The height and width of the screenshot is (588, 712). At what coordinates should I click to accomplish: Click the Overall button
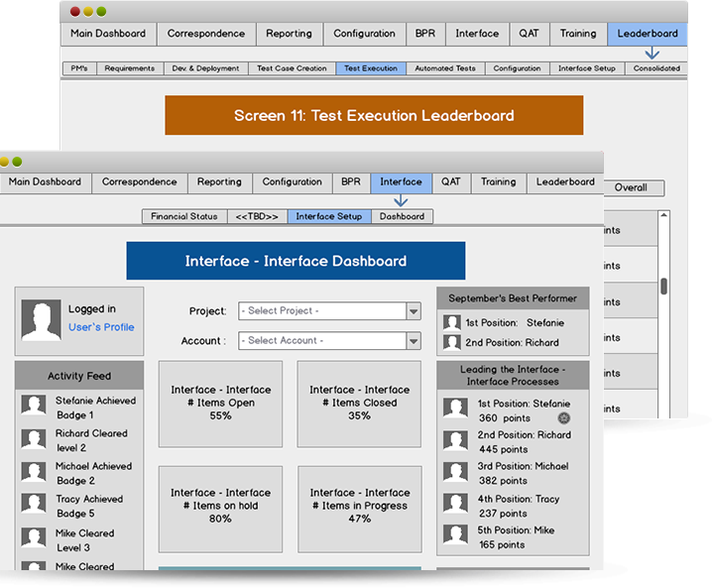pyautogui.click(x=634, y=188)
